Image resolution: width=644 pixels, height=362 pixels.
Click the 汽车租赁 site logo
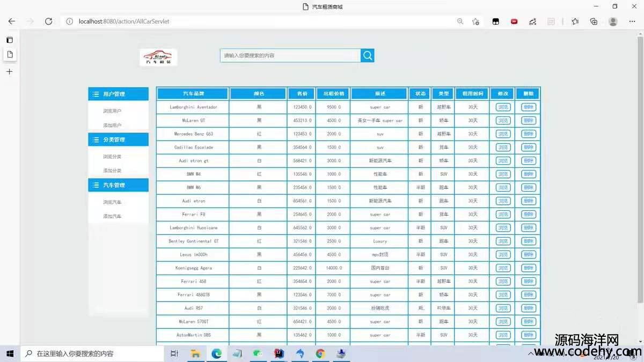(x=158, y=57)
